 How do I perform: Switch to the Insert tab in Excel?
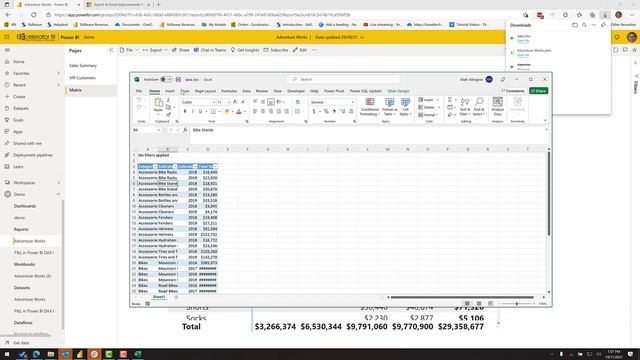point(170,91)
